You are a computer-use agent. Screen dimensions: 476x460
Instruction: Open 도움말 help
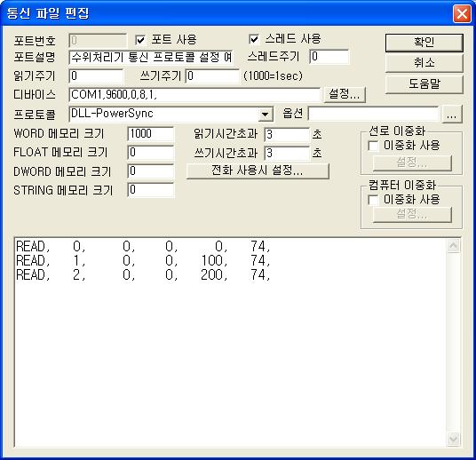pyautogui.click(x=424, y=84)
